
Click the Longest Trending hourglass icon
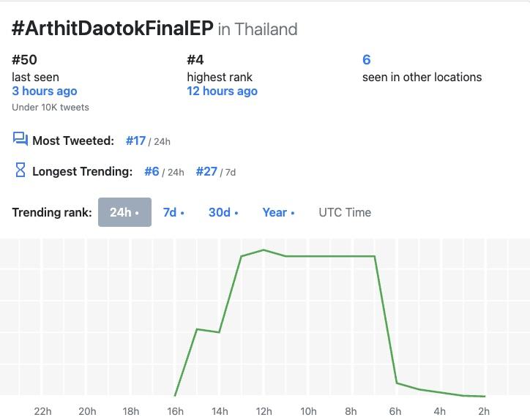(20, 170)
